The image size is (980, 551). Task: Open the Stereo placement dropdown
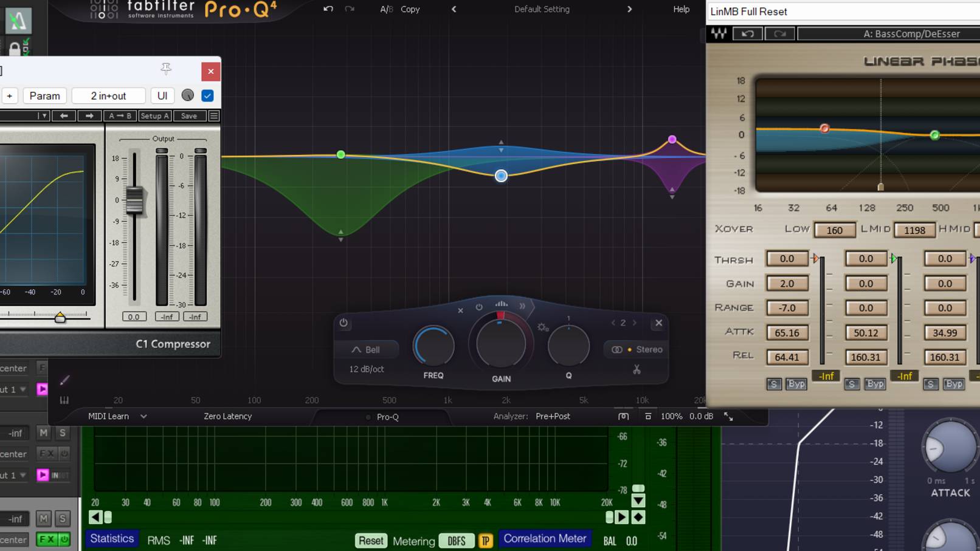637,349
